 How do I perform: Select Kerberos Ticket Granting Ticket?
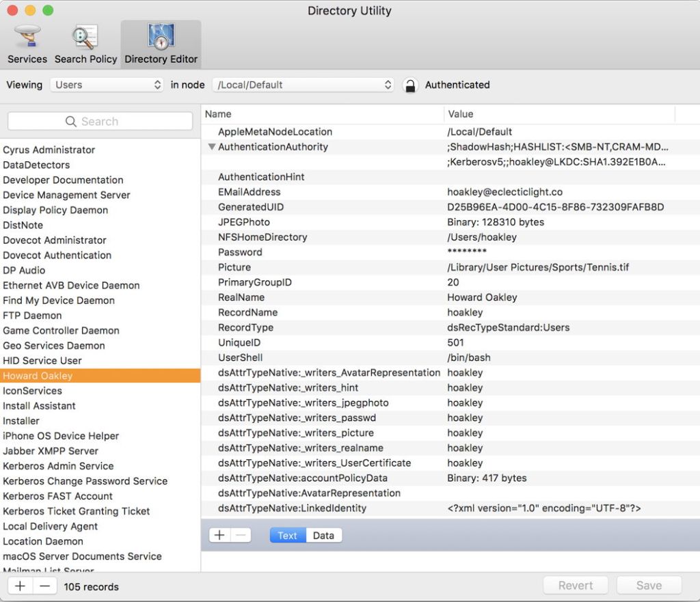[x=100, y=511]
